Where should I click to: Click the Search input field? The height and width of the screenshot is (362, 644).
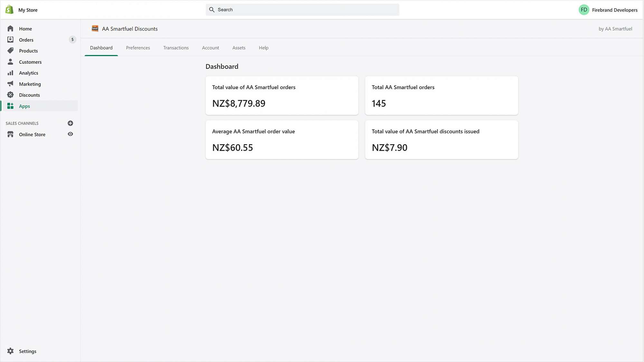click(303, 10)
